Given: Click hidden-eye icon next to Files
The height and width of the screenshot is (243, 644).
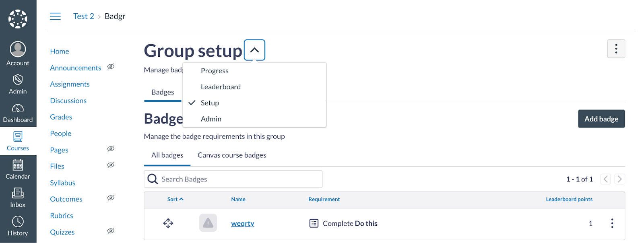Looking at the screenshot, I should 111,165.
